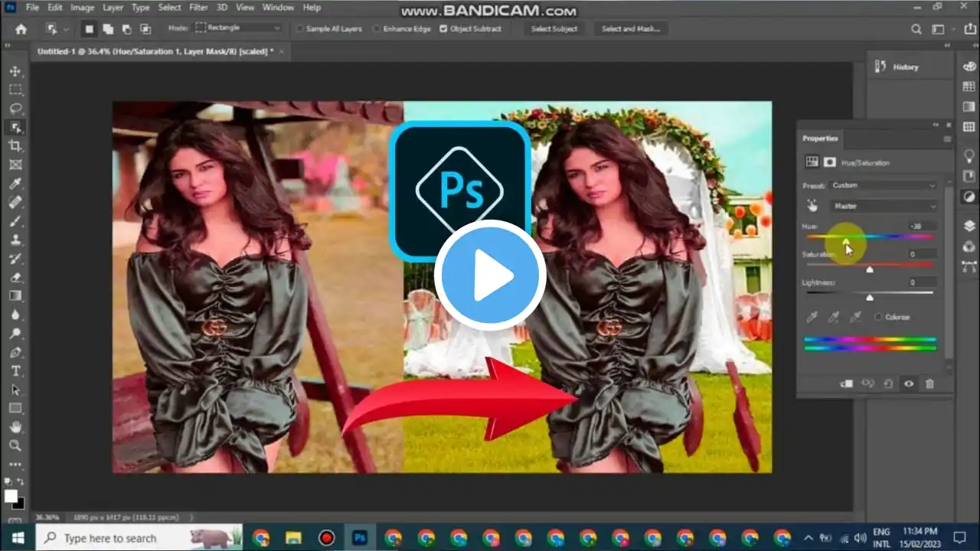Image resolution: width=980 pixels, height=551 pixels.
Task: Enable the Sample All Layers checkbox
Action: [x=300, y=29]
